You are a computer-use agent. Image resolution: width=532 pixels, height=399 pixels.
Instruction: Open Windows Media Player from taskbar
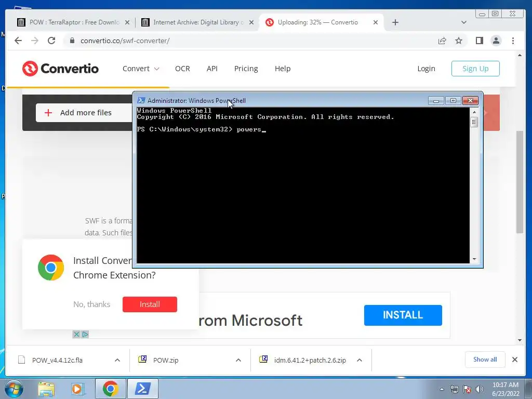click(x=78, y=389)
